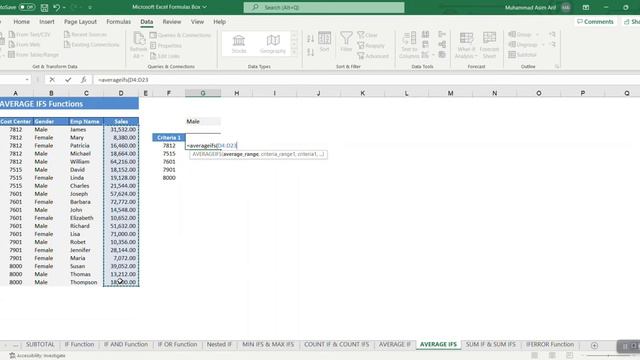Viewport: 640px width, 360px height.
Task: Open Recent Sources
Action: tap(85, 35)
